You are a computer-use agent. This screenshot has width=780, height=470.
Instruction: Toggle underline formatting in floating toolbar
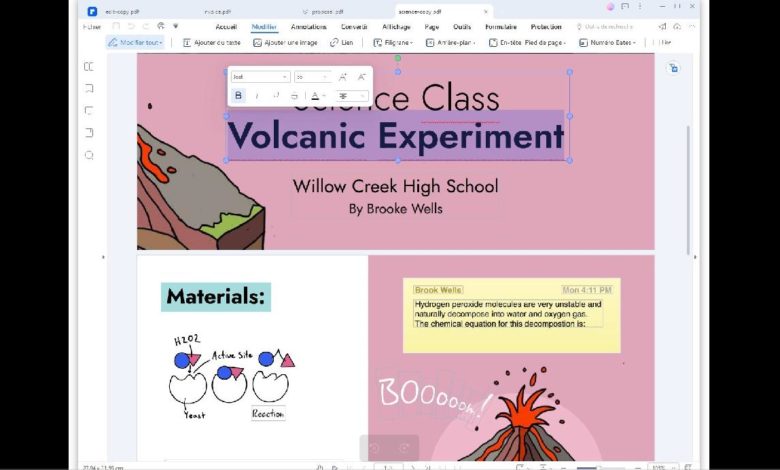pos(276,95)
